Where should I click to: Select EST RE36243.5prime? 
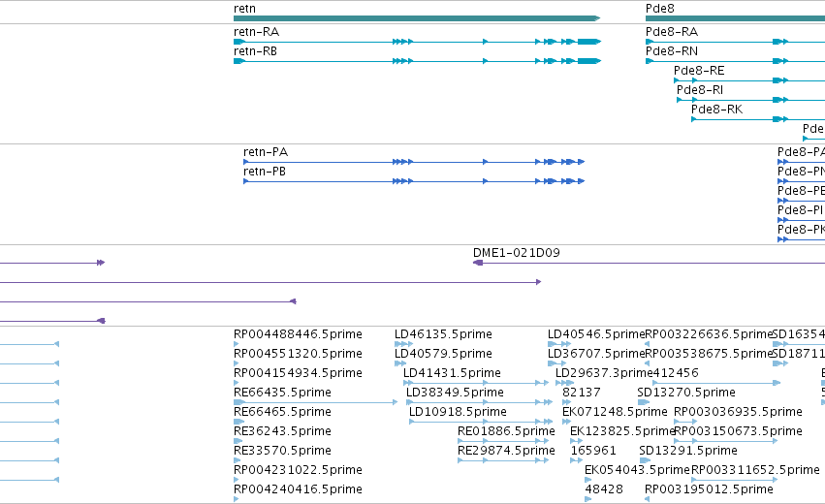tap(282, 431)
